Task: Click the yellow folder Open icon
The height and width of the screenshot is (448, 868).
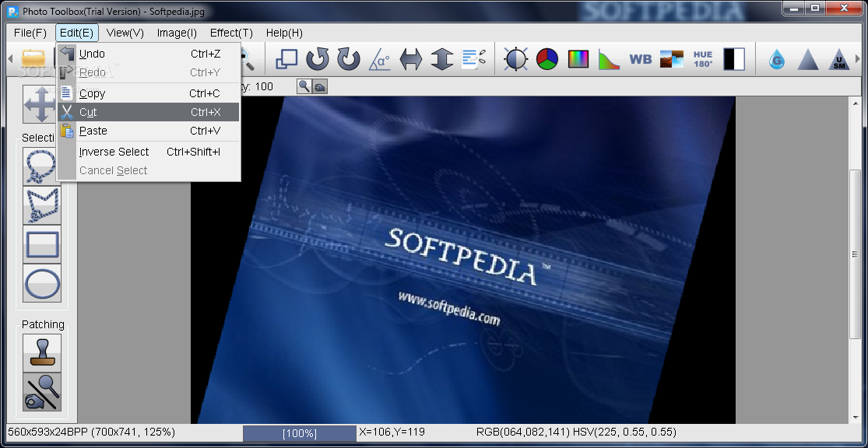Action: [33, 58]
